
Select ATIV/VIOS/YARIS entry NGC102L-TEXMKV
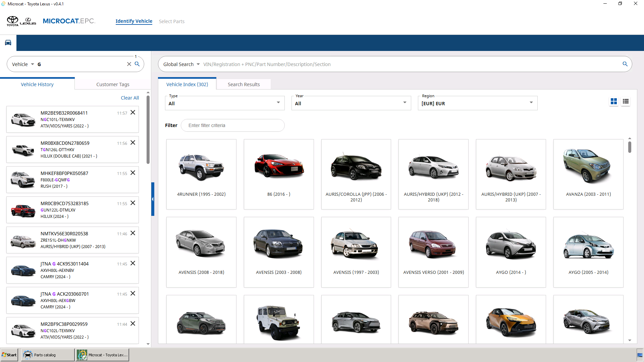pos(72,330)
